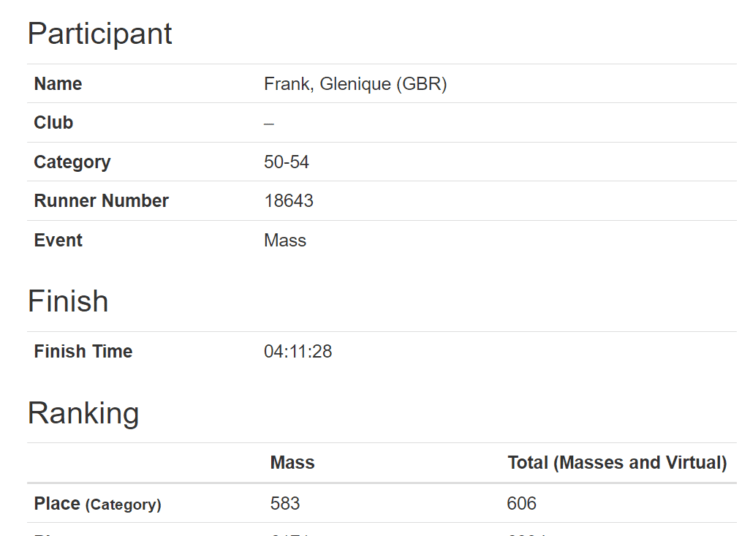Click the Place (Category) row label

tap(98, 504)
